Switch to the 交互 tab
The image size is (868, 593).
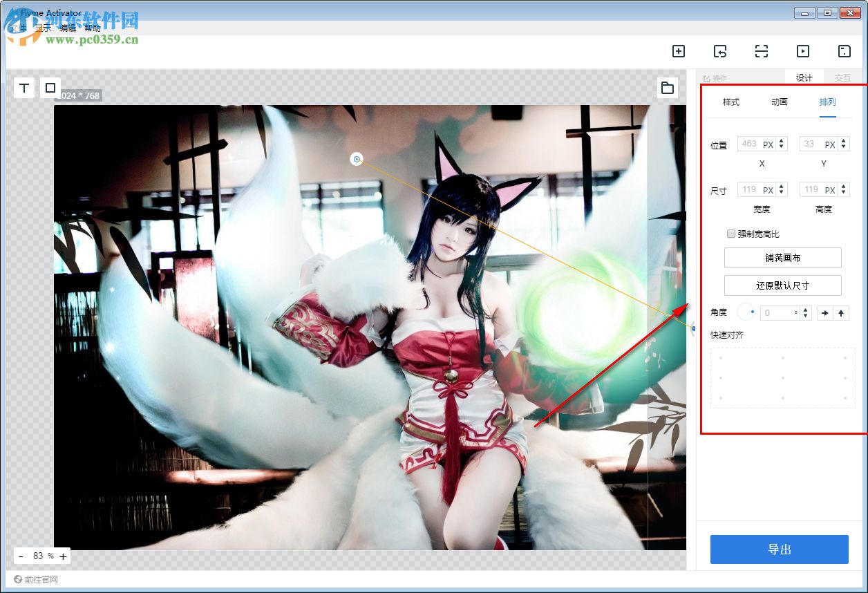click(x=842, y=77)
